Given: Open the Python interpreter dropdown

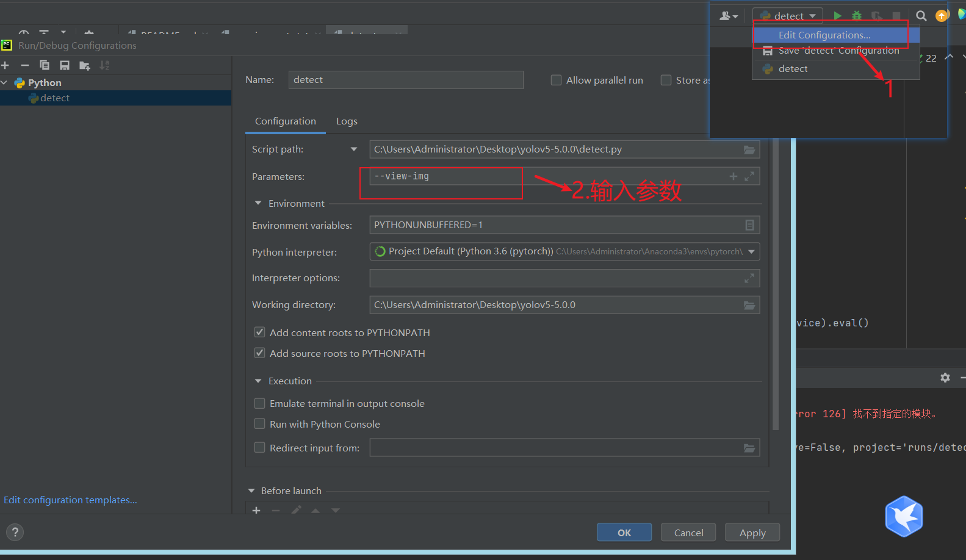Looking at the screenshot, I should [x=752, y=252].
